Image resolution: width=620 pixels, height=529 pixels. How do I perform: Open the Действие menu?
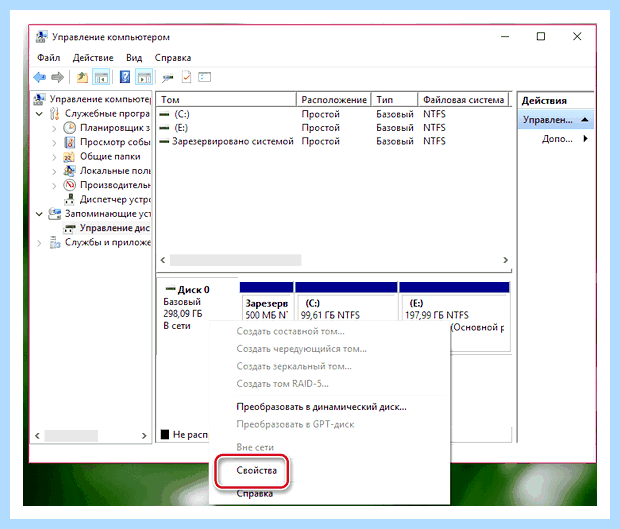pyautogui.click(x=93, y=58)
